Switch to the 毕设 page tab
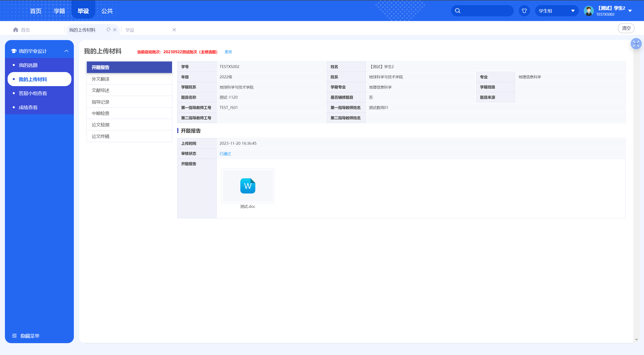The image size is (644, 355). 130,30
